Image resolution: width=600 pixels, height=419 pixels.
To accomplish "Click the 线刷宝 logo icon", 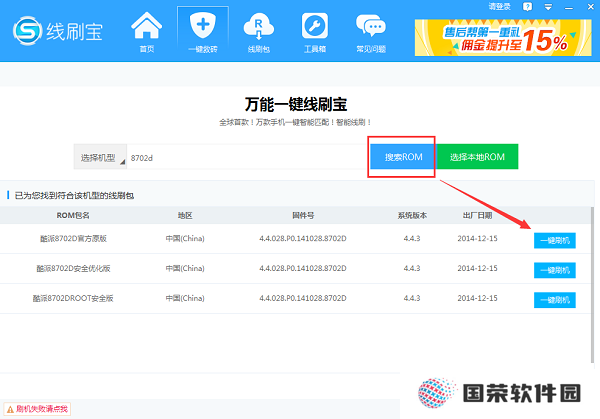I will click(x=27, y=31).
